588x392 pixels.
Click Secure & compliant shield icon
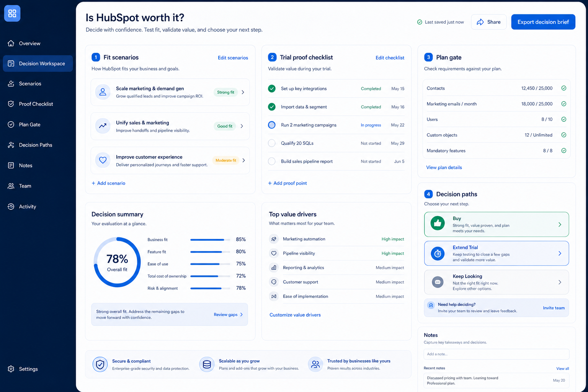coord(100,364)
